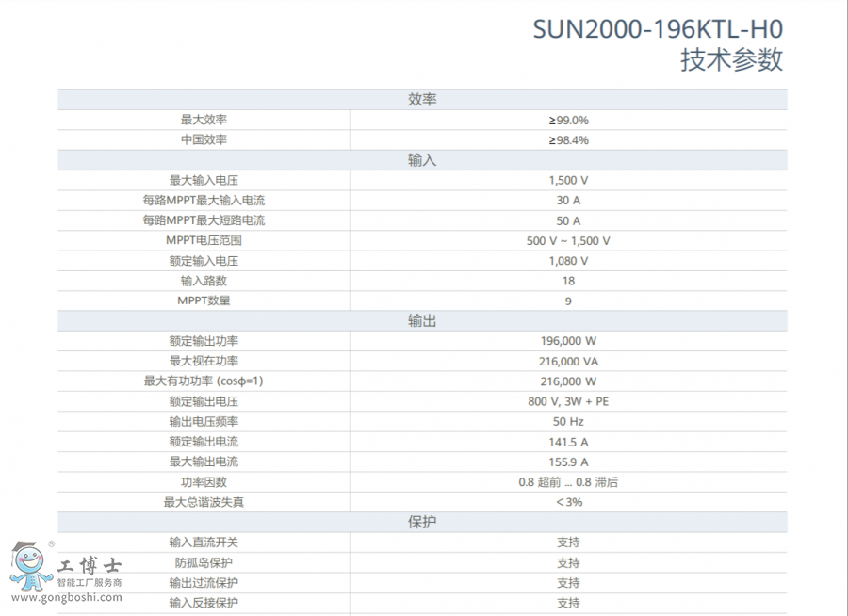The height and width of the screenshot is (616, 848).
Task: Select the 输出 section header row
Action: tap(422, 321)
